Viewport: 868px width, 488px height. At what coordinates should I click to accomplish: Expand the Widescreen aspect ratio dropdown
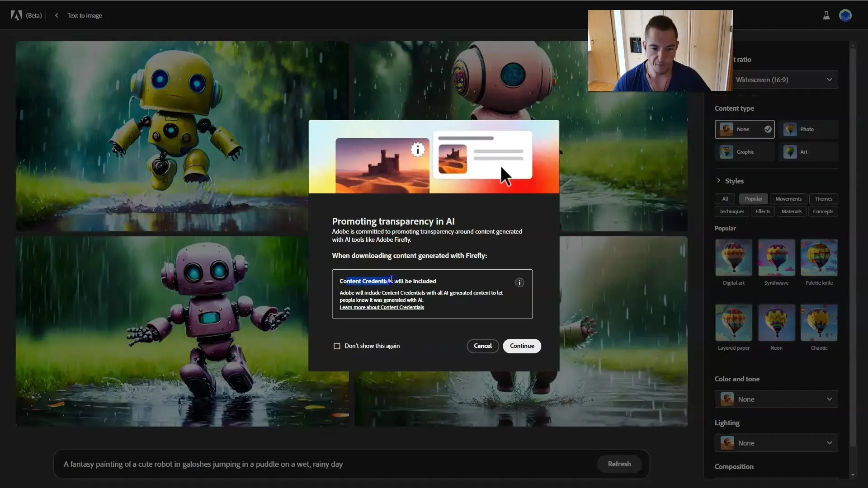[829, 79]
